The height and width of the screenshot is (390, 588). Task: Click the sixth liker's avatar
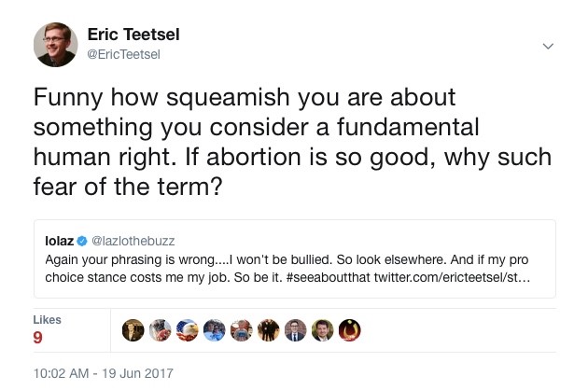[x=269, y=330]
